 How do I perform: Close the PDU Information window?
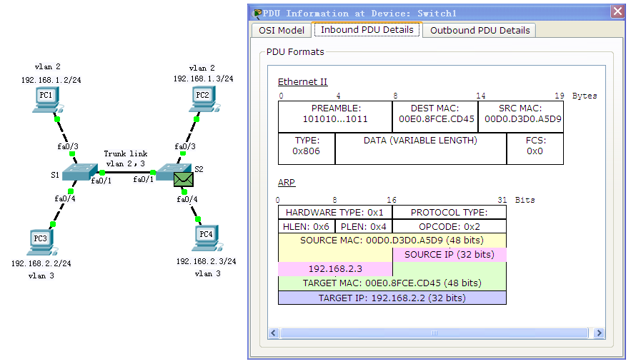click(x=617, y=11)
